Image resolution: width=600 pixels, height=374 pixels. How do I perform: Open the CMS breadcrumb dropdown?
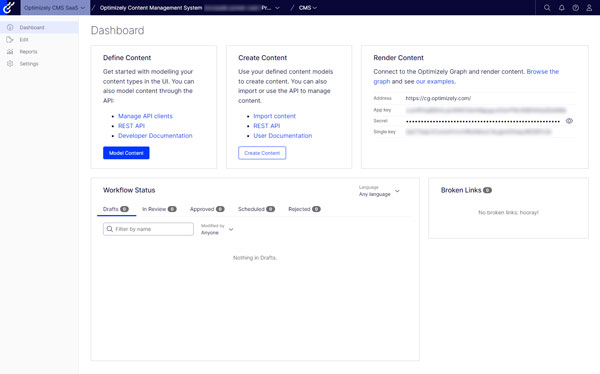pos(308,8)
